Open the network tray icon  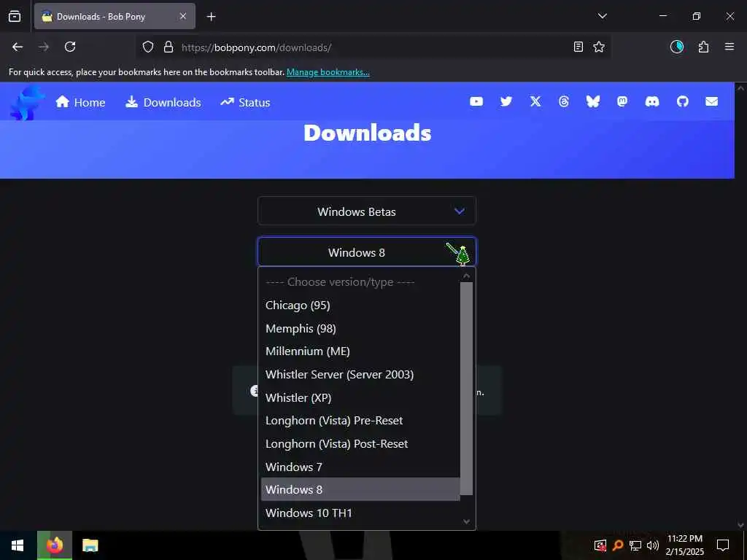pos(635,545)
